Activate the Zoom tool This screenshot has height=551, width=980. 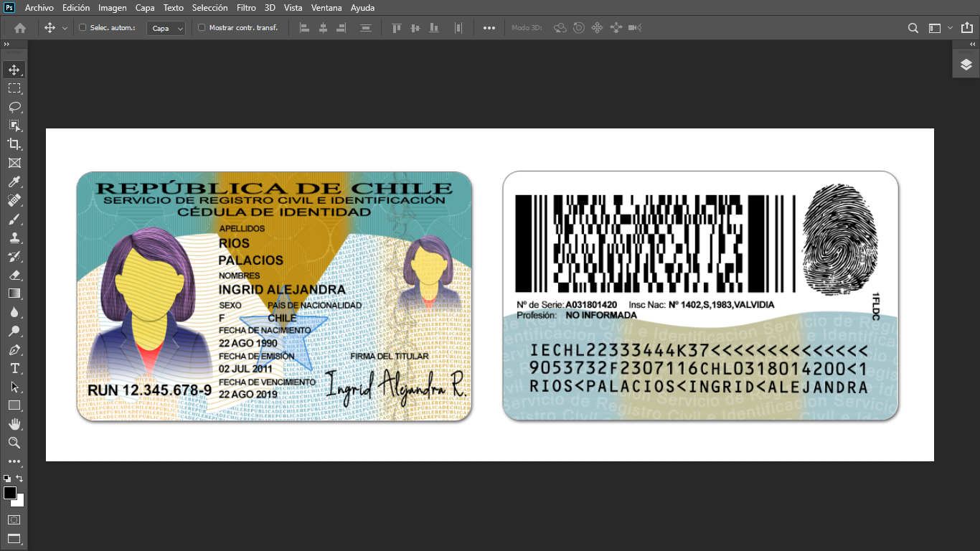point(14,443)
